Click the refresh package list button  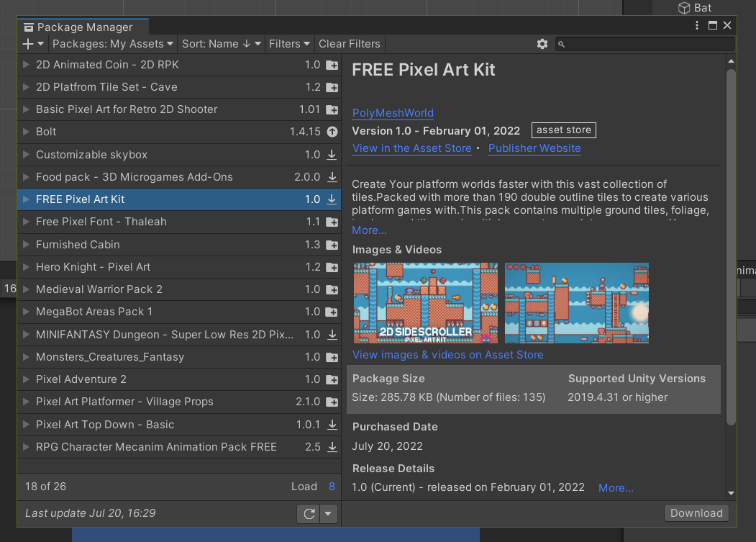pyautogui.click(x=309, y=513)
